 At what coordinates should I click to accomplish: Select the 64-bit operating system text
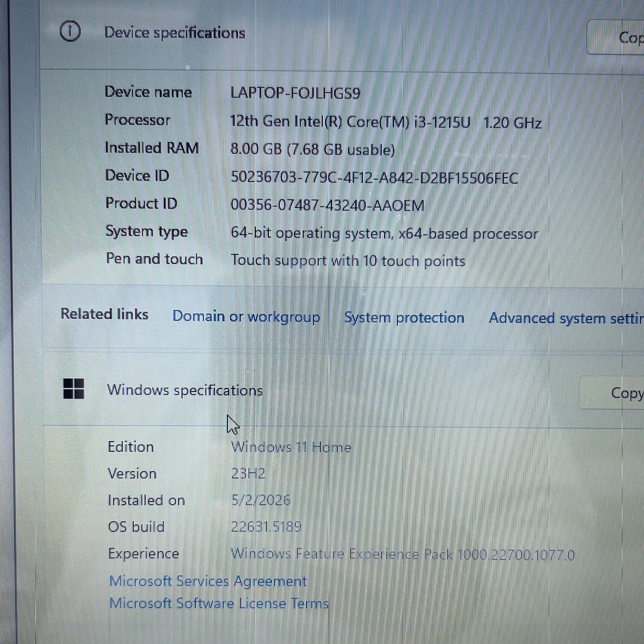coord(384,234)
